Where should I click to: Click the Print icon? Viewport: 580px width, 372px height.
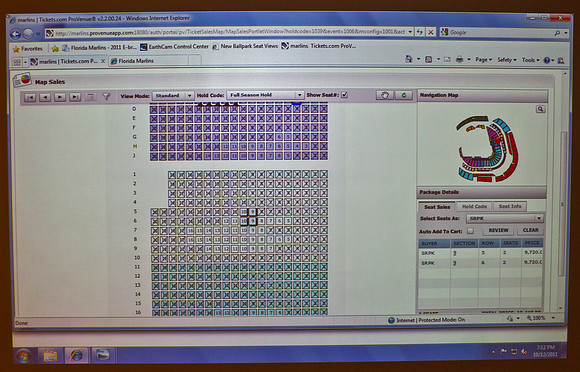point(459,60)
